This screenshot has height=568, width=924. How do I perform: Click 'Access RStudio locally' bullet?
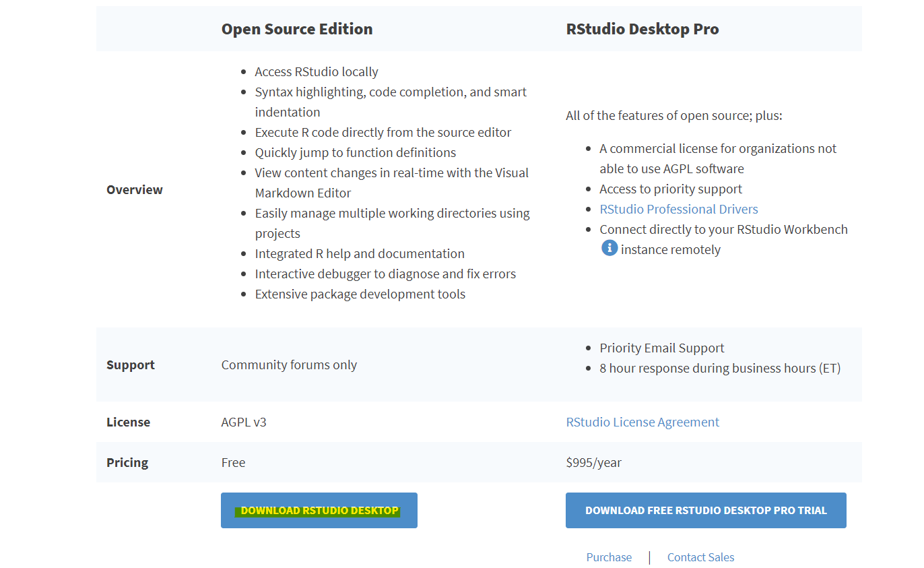pyautogui.click(x=317, y=71)
